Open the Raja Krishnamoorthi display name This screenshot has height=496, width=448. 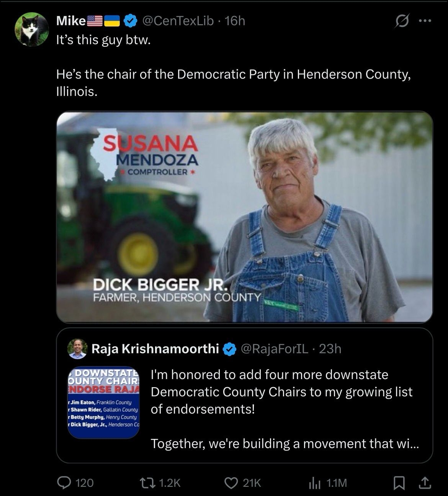155,349
